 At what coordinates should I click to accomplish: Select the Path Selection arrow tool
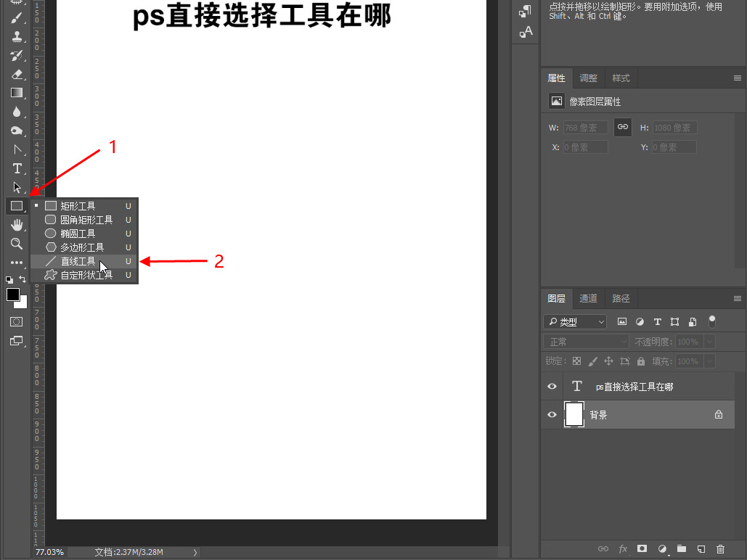click(x=17, y=187)
